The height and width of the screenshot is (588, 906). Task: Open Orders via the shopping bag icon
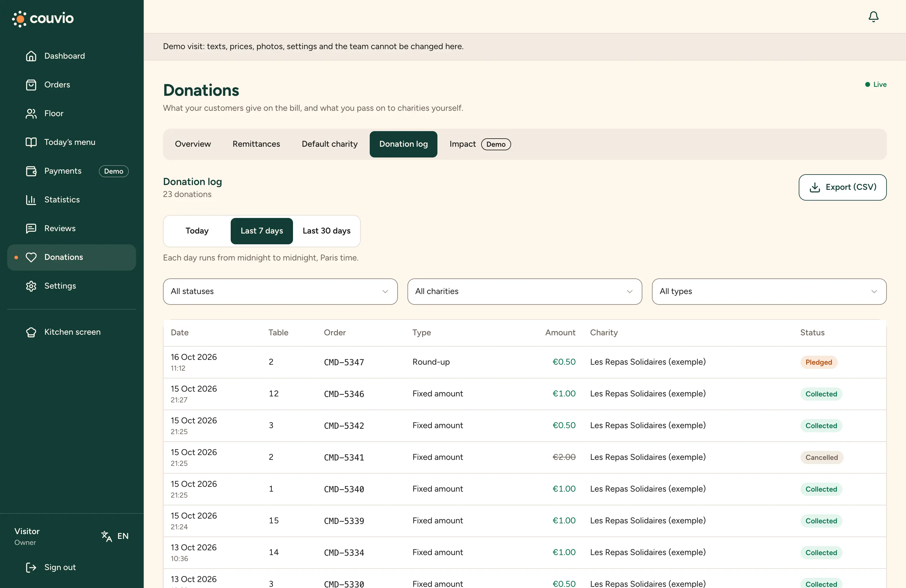(31, 85)
